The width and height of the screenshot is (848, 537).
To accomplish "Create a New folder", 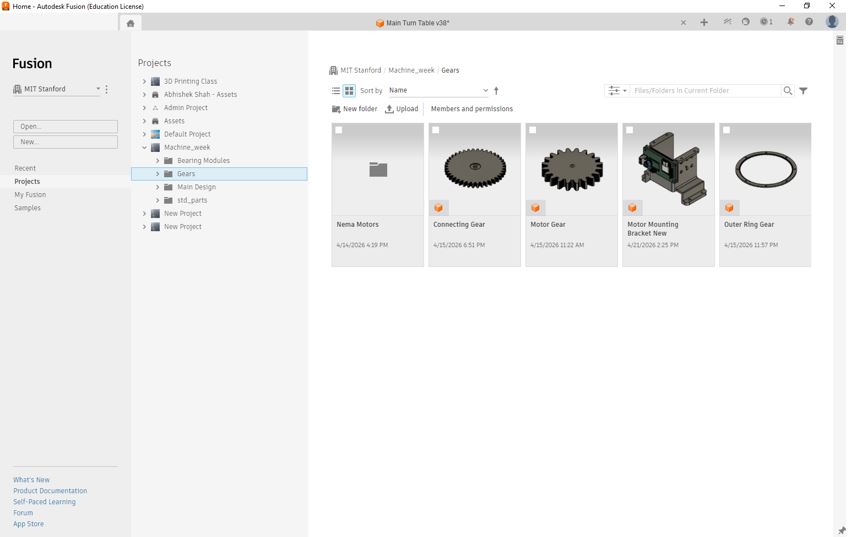I will pyautogui.click(x=354, y=109).
